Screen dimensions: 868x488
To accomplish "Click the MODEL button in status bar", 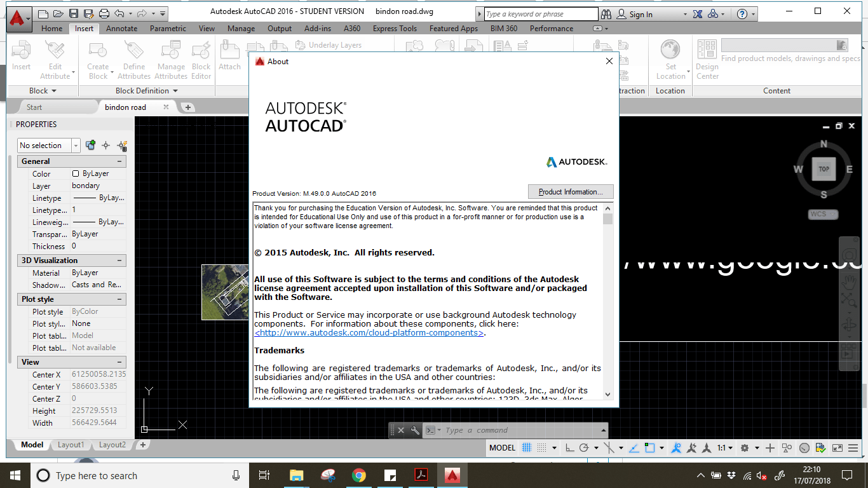I will [502, 447].
